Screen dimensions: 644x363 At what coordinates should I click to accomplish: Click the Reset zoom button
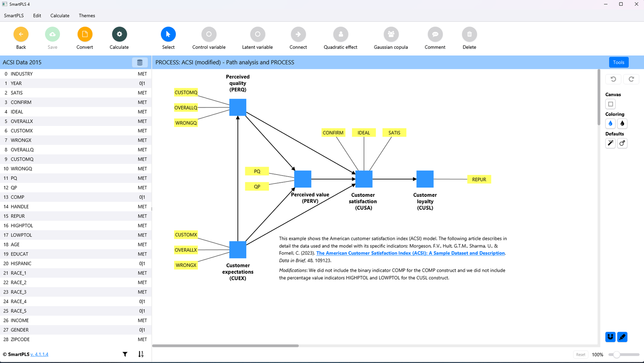[x=580, y=355]
